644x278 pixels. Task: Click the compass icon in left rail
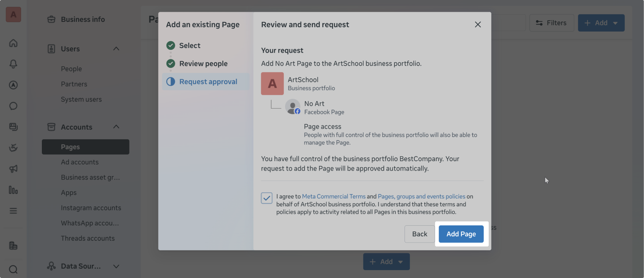tap(13, 85)
